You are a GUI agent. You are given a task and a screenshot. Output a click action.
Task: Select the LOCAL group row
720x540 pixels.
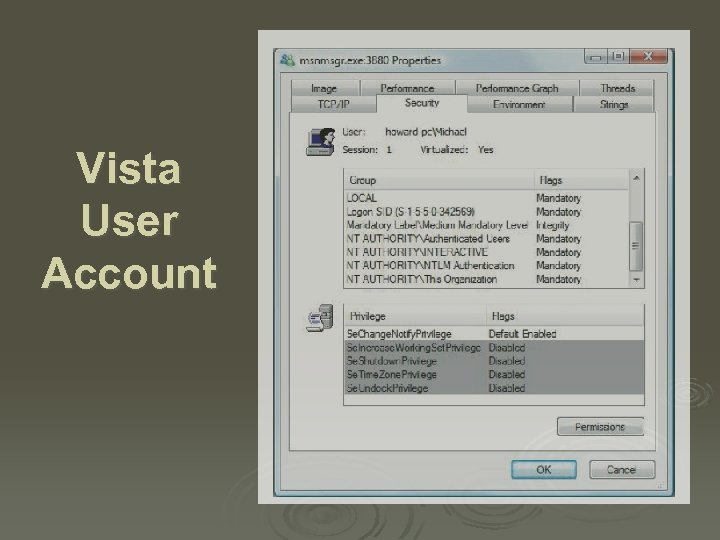tap(487, 198)
